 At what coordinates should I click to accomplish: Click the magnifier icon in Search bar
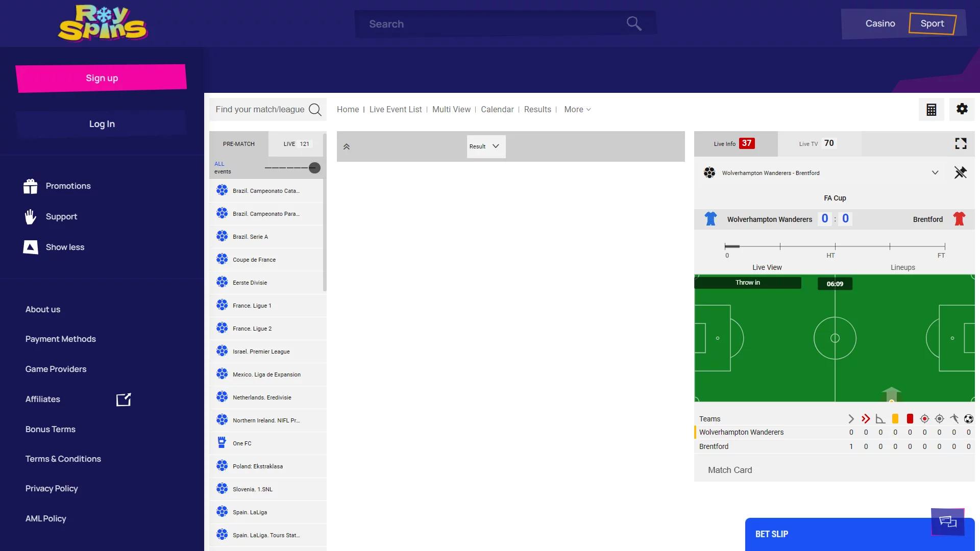coord(634,23)
